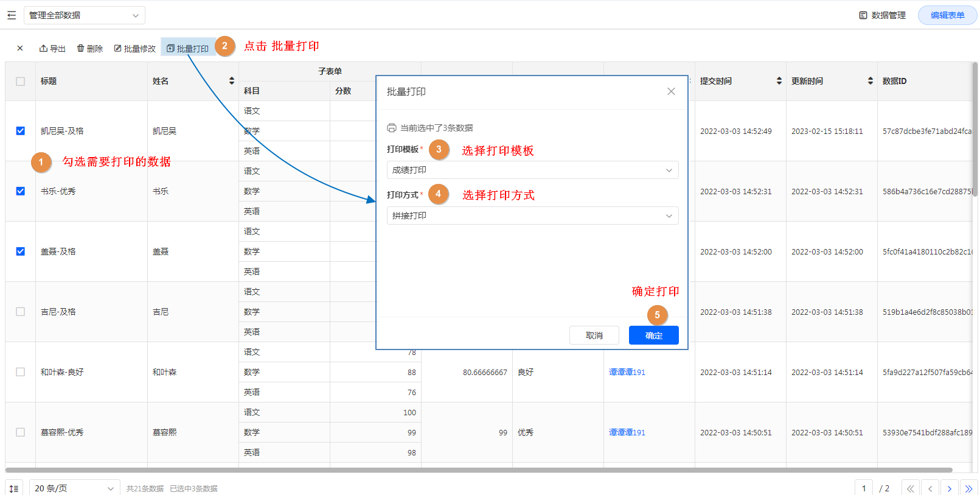
Task: Click the row height adjust icon at bottom left
Action: (x=14, y=488)
